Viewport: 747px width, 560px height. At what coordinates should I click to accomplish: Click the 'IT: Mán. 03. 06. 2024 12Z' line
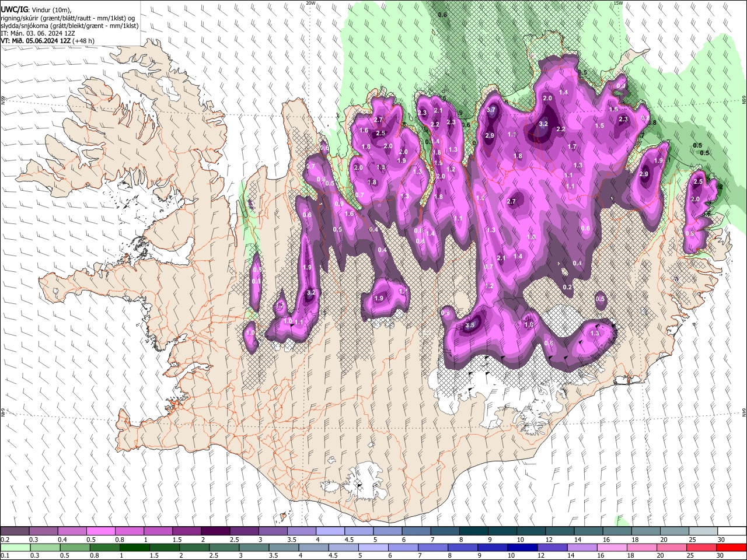coord(38,33)
